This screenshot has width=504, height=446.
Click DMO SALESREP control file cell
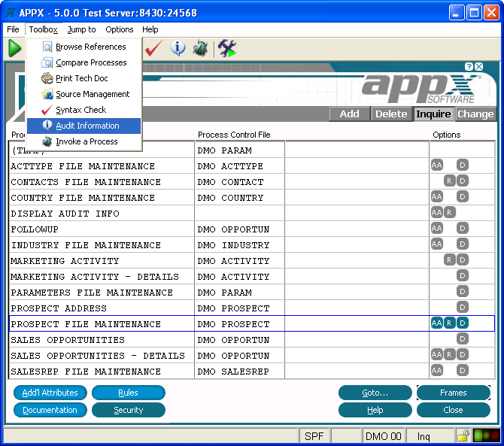click(239, 372)
